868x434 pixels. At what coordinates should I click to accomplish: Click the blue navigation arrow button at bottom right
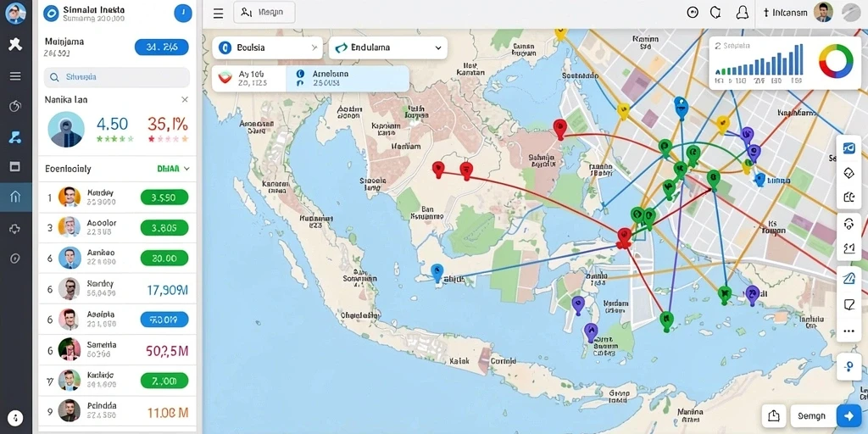849,415
